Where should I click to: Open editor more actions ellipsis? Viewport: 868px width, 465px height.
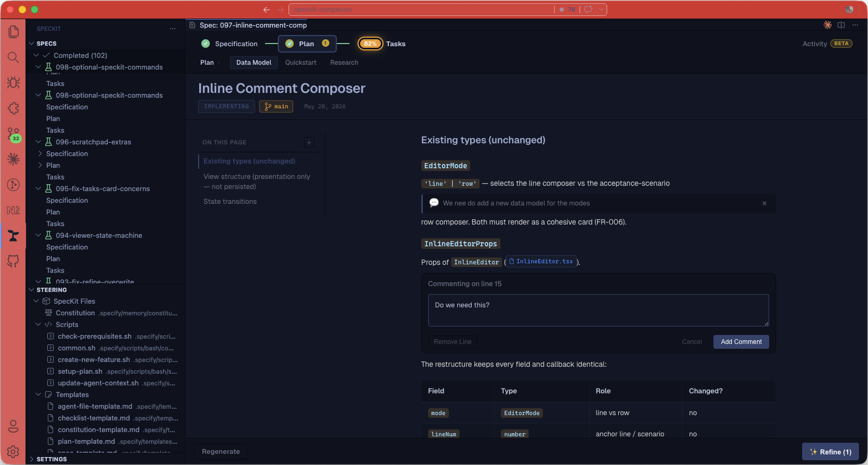[855, 25]
